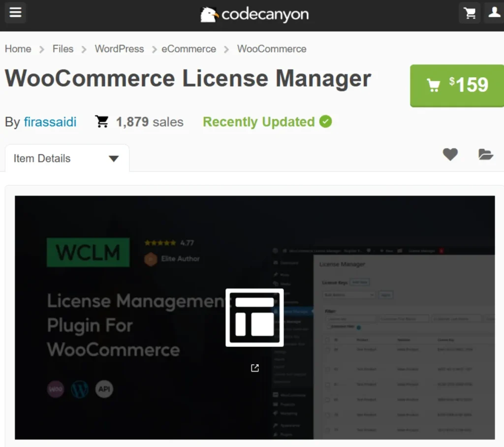Add item to favorites with heart
This screenshot has height=447, width=504.
[x=450, y=155]
